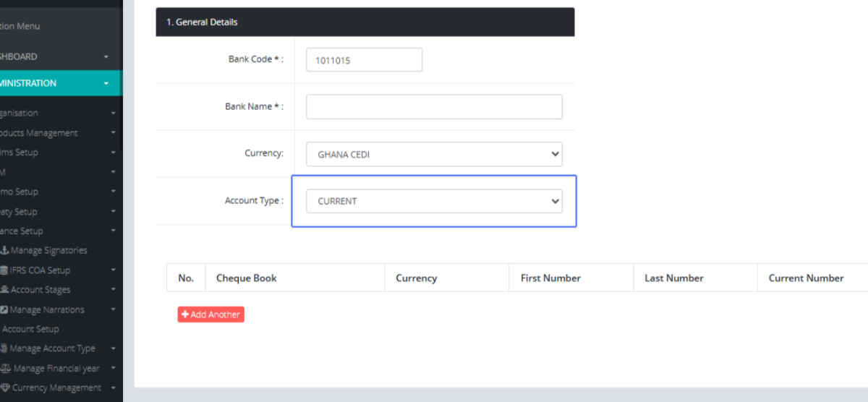The width and height of the screenshot is (868, 402).
Task: Click the Bank Code field
Action: coord(364,60)
